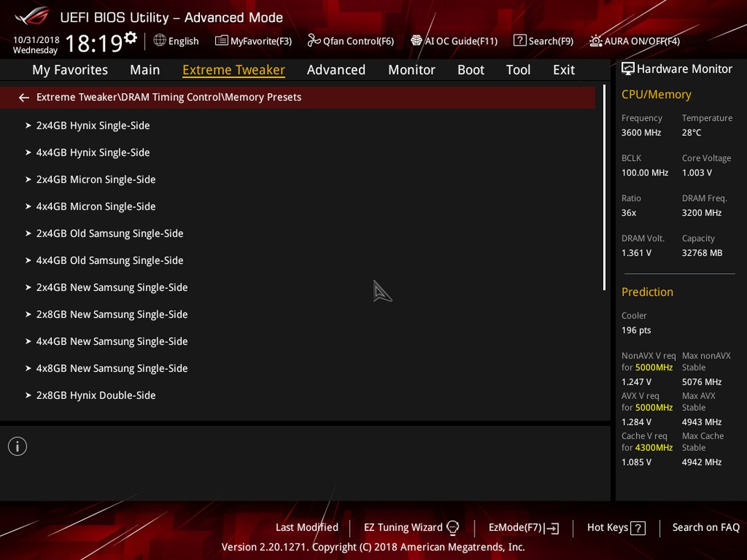Click the EZ Tuning Wizard bulb icon
The height and width of the screenshot is (560, 747).
click(452, 528)
